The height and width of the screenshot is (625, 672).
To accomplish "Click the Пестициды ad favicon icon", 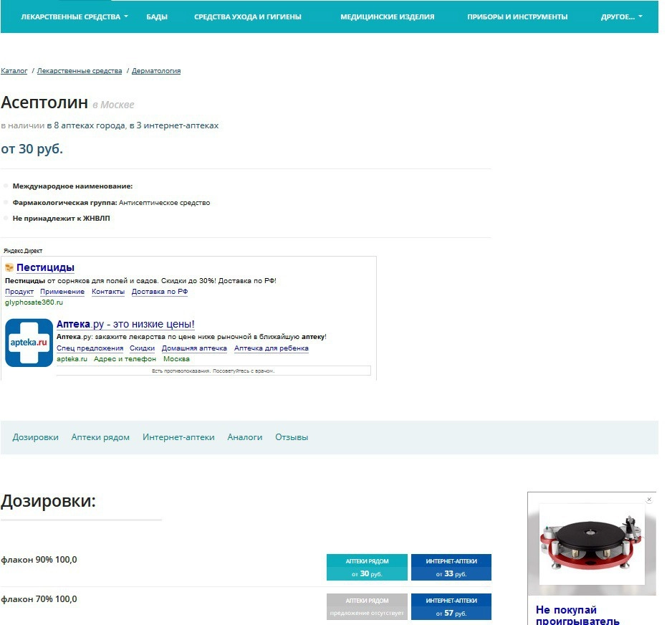I will tap(9, 268).
